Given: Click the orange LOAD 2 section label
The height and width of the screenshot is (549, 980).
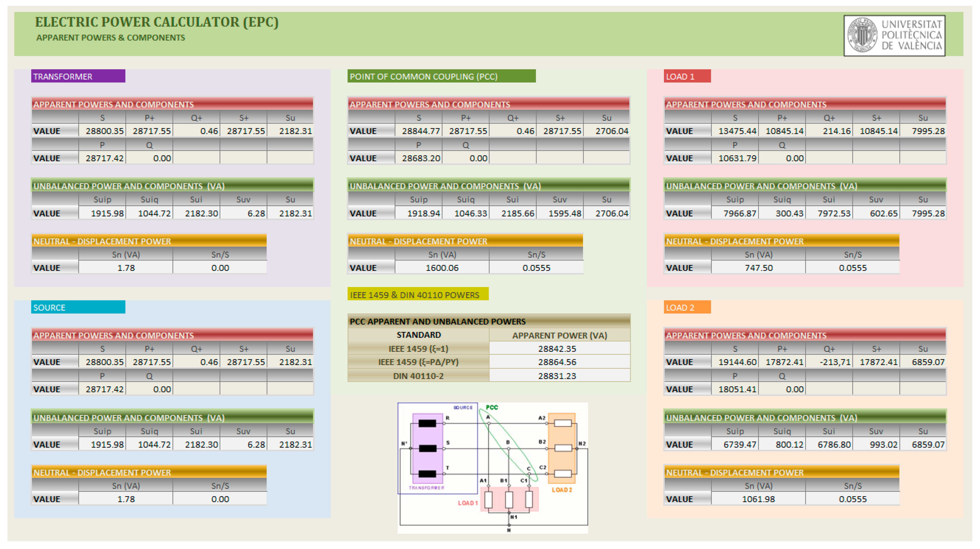Looking at the screenshot, I should click(x=687, y=307).
